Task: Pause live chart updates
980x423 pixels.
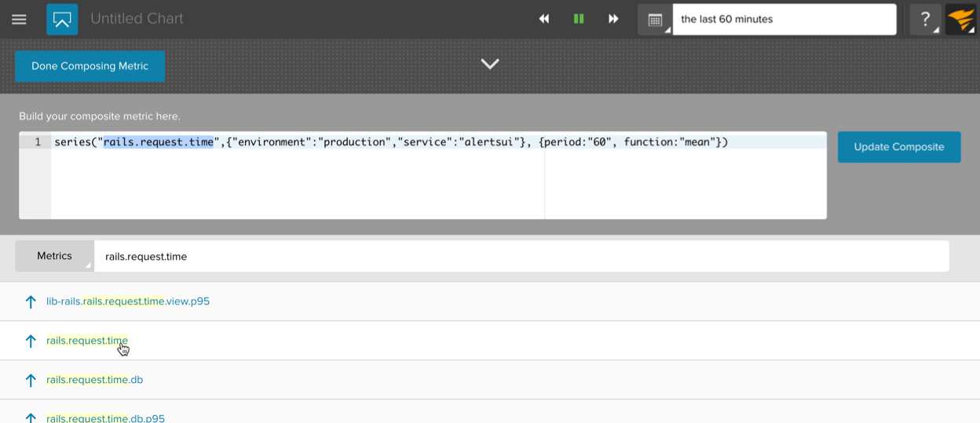Action: click(x=579, y=20)
